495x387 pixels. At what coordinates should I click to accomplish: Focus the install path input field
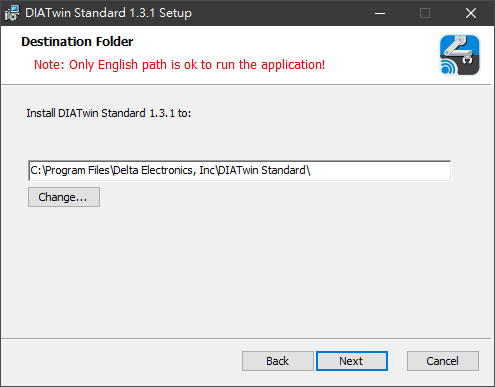click(x=239, y=171)
